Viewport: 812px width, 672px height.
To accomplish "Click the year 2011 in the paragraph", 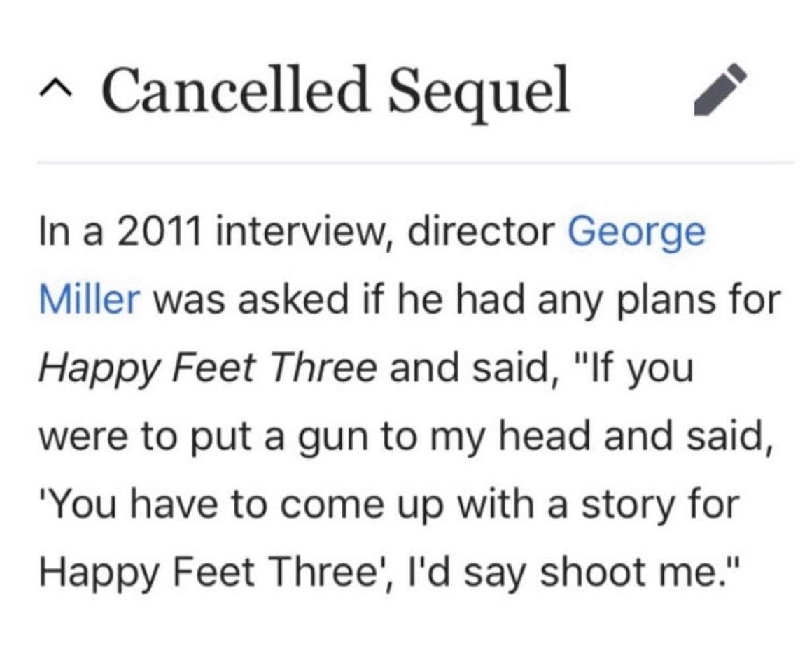I will 159,231.
